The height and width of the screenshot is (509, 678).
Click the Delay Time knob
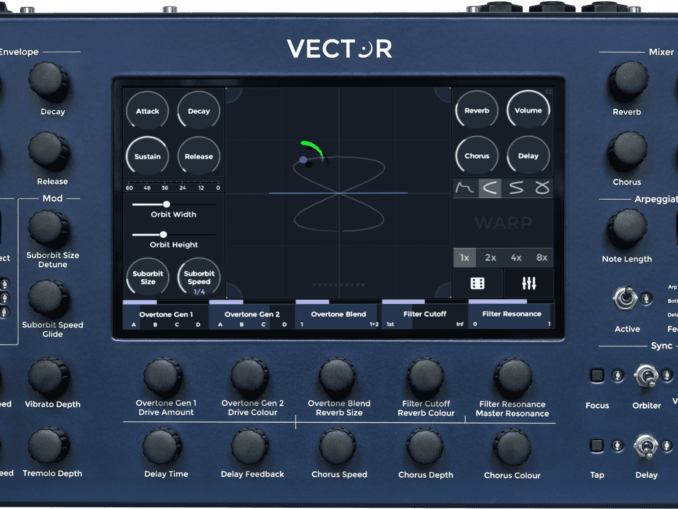pos(163,447)
